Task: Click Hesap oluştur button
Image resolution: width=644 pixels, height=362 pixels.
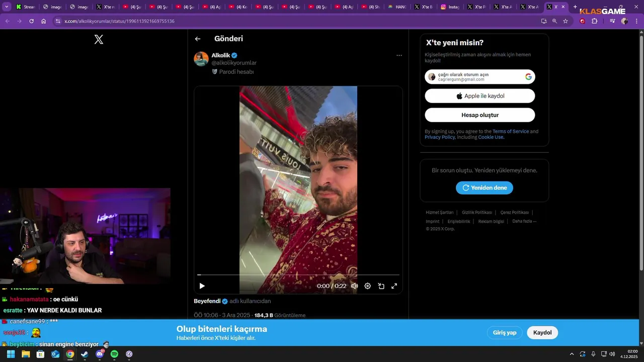Action: (480, 115)
